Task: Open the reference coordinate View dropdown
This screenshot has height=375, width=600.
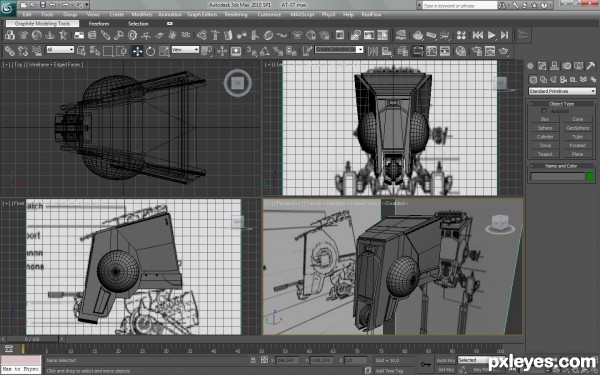Action: pyautogui.click(x=185, y=49)
